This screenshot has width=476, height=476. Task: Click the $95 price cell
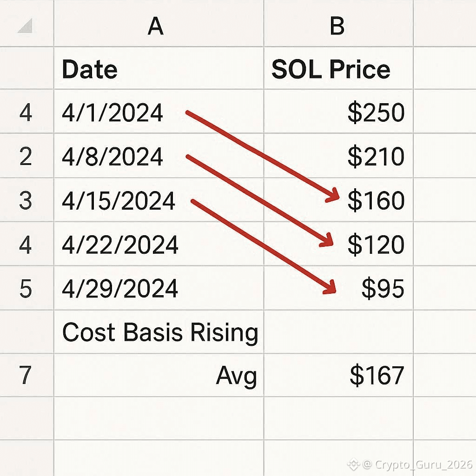(x=383, y=289)
